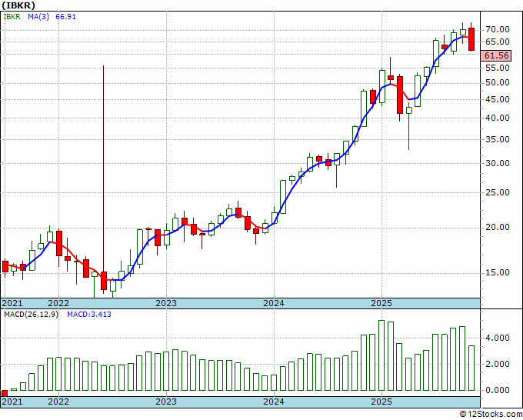523x420 pixels.
Task: Click 2022 on the price chart timeline
Action: [x=58, y=304]
